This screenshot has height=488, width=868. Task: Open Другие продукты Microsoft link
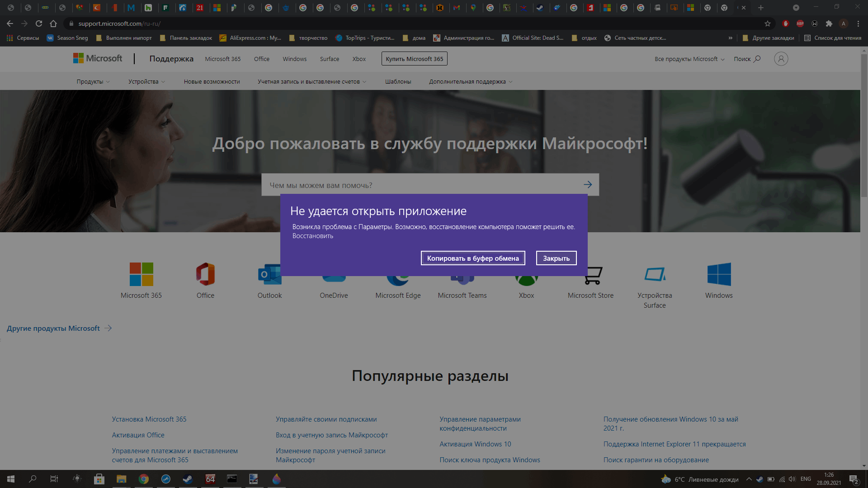[59, 328]
